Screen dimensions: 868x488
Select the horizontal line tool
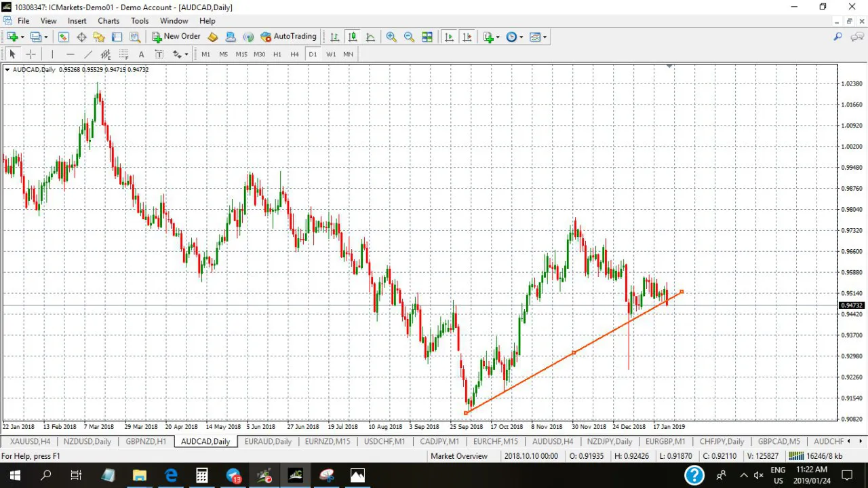70,54
